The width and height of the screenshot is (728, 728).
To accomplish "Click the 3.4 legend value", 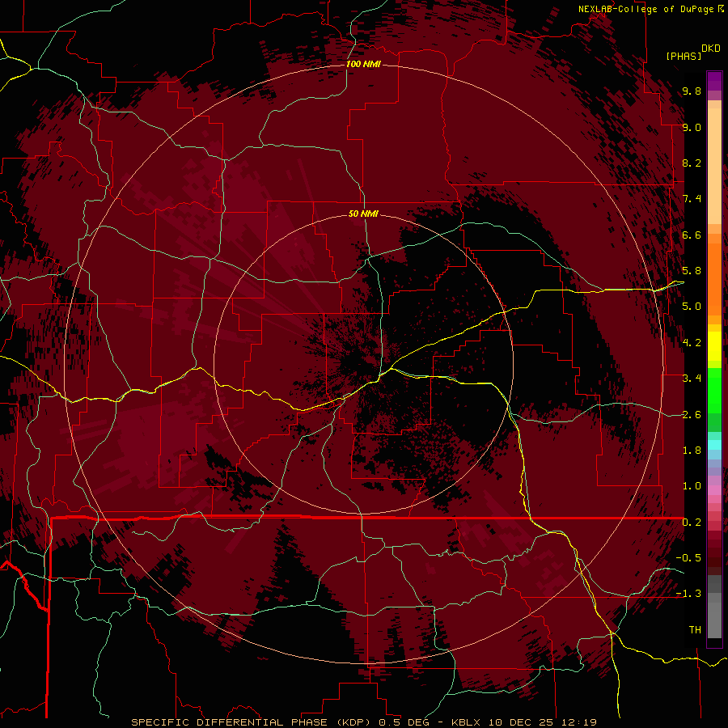I will coord(692,379).
